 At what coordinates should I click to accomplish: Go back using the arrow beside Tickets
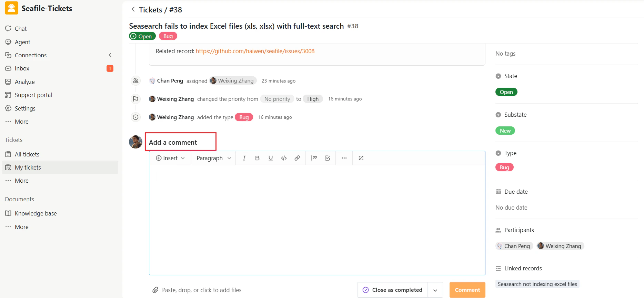coord(133,9)
